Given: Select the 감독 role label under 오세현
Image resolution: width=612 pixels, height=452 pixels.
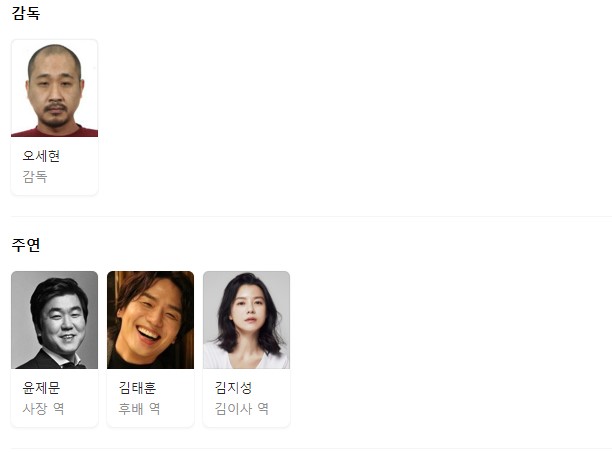Looking at the screenshot, I should pyautogui.click(x=35, y=177).
